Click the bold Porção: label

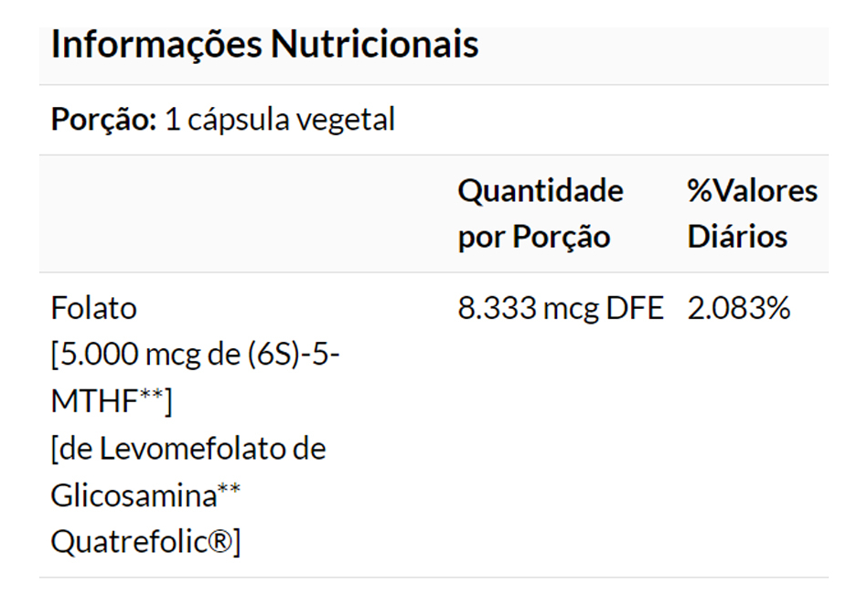(x=104, y=120)
